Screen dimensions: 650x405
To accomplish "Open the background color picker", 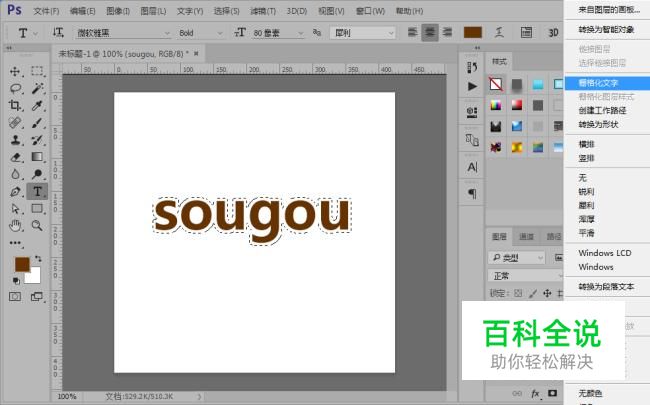I will pyautogui.click(x=34, y=276).
